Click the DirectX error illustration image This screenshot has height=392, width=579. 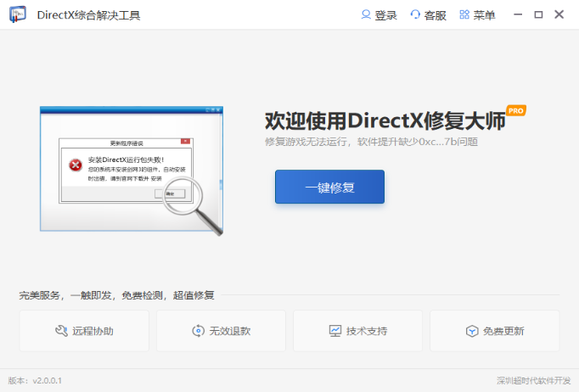pyautogui.click(x=132, y=170)
